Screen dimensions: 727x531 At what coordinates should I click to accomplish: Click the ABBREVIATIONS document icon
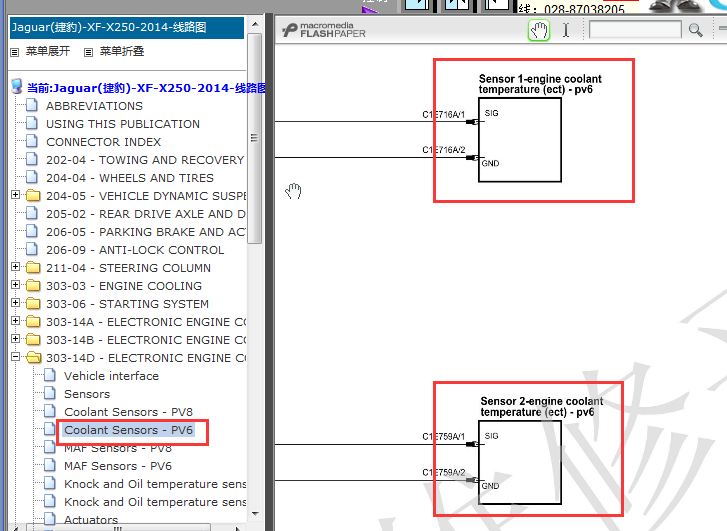(x=32, y=105)
